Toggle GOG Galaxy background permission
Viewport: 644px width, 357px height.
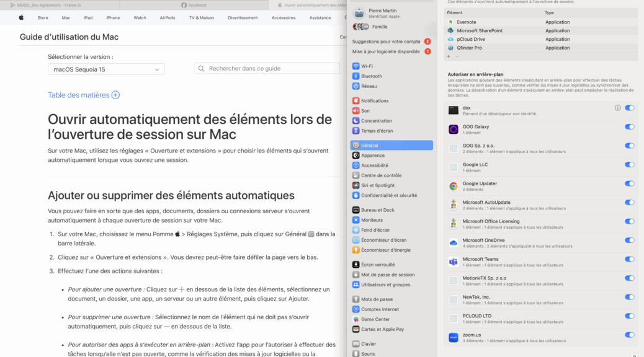pyautogui.click(x=630, y=127)
